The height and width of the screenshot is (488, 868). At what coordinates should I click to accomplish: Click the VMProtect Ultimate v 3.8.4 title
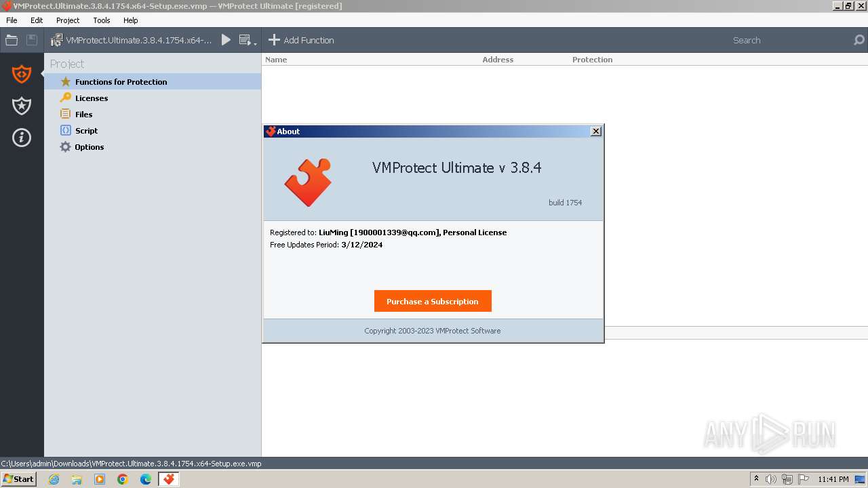456,168
